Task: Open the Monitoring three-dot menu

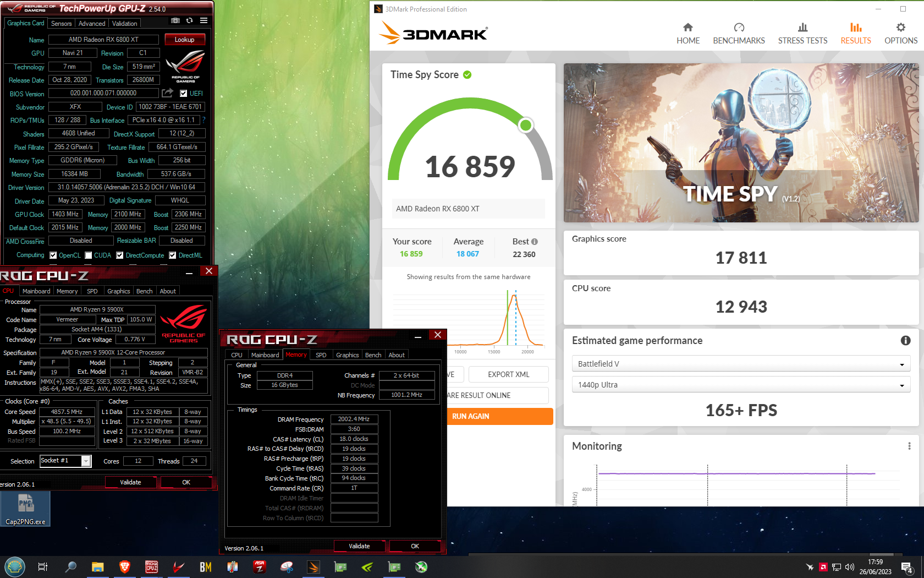Action: [909, 446]
